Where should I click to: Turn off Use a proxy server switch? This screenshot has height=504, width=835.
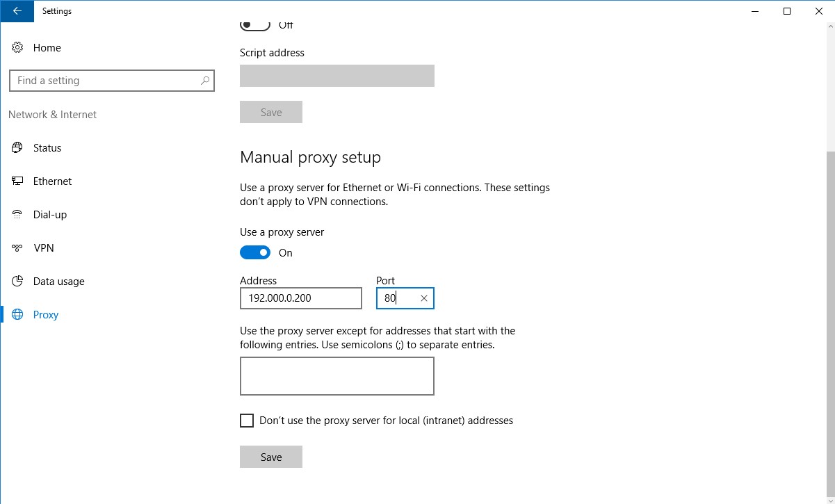point(255,252)
